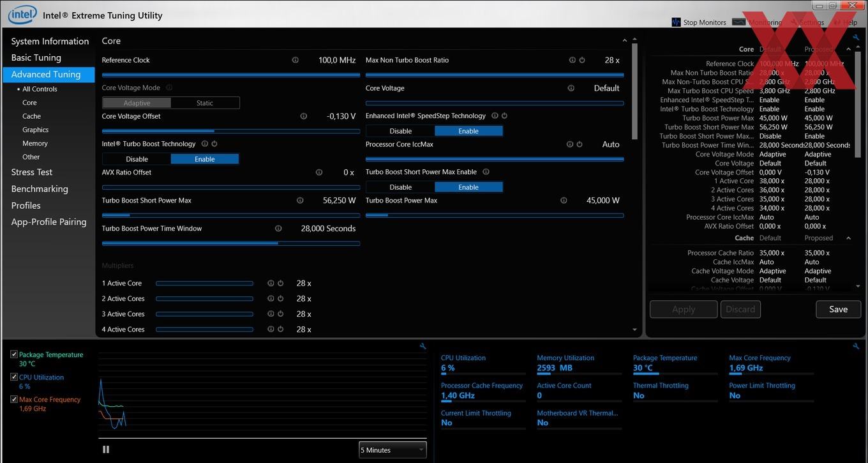
Task: Click the Turbo Boost Power Max info icon
Action: (x=564, y=201)
